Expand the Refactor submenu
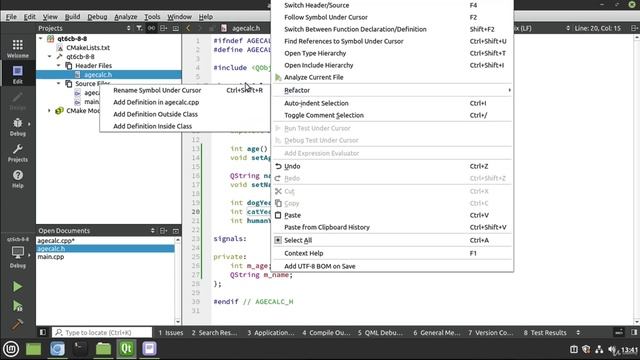Image resolution: width=640 pixels, height=360 pixels. pos(393,90)
